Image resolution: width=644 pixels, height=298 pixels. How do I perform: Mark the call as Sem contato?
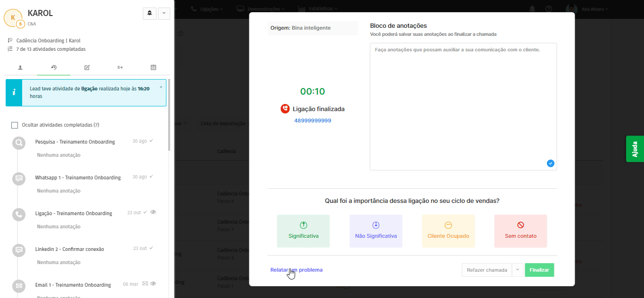pos(520,231)
